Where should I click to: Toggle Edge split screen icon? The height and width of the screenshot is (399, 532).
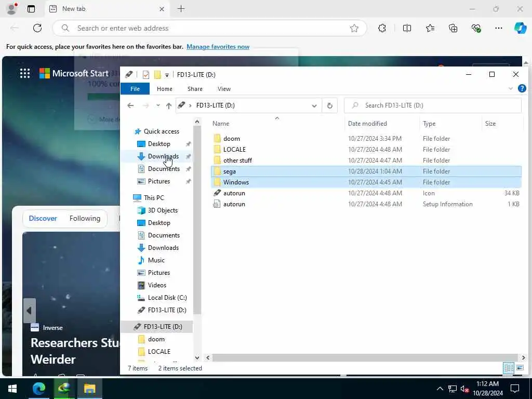tap(407, 28)
